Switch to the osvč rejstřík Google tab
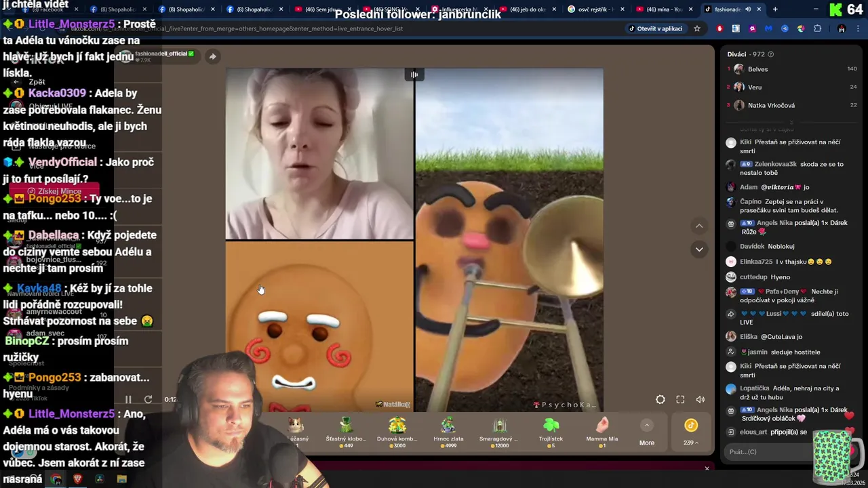Viewport: 868px width, 488px height. 595,9
